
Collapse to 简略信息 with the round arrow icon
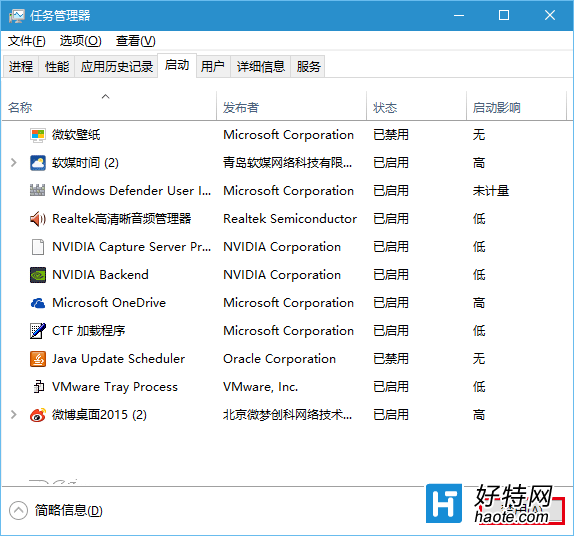(18, 510)
